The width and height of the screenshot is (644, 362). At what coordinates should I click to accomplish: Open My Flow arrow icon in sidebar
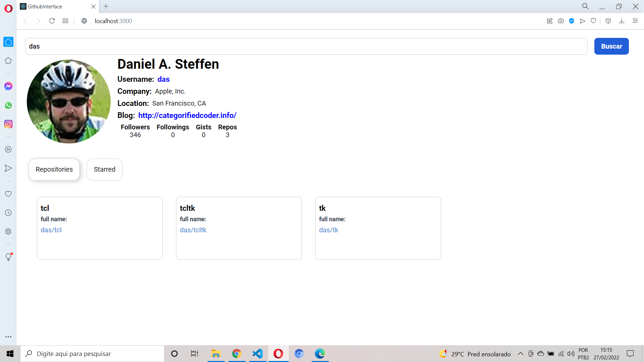8,168
